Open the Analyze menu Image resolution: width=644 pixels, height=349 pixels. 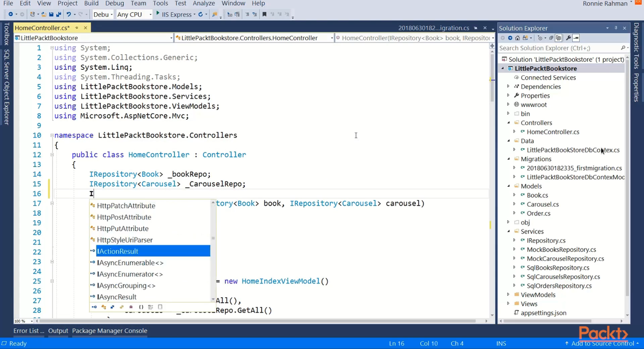(x=204, y=3)
